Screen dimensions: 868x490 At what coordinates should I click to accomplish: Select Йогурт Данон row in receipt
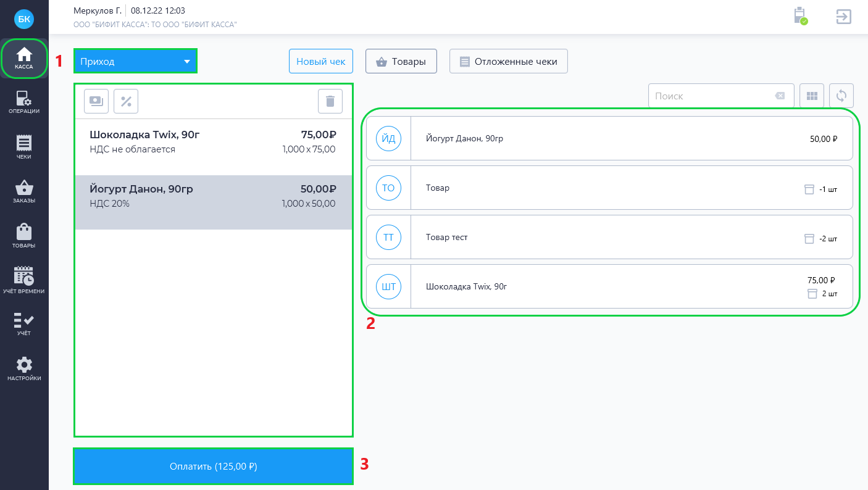(x=214, y=202)
